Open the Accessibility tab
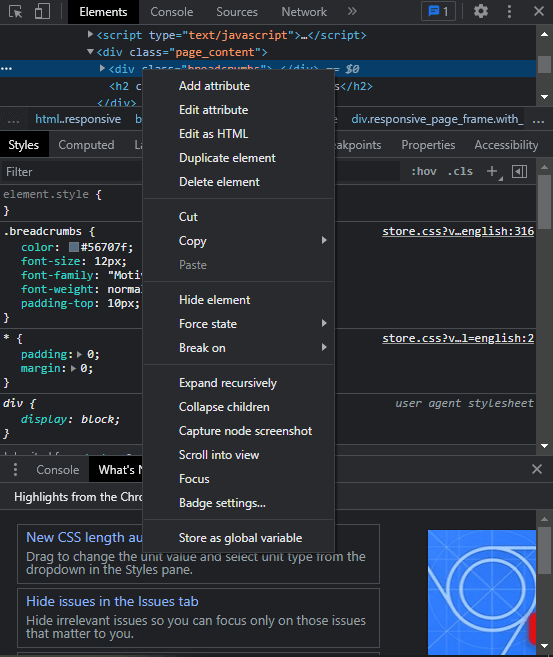553x657 pixels. point(506,145)
